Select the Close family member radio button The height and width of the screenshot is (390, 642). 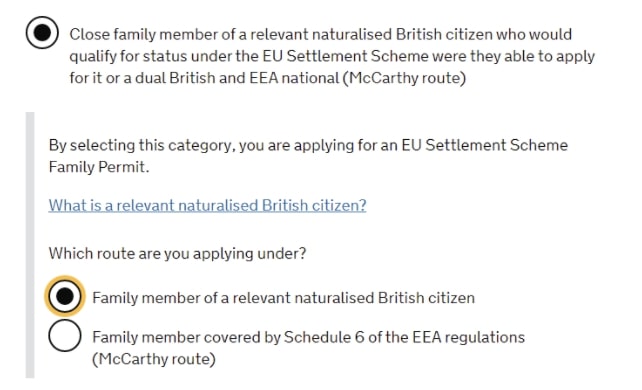(42, 32)
